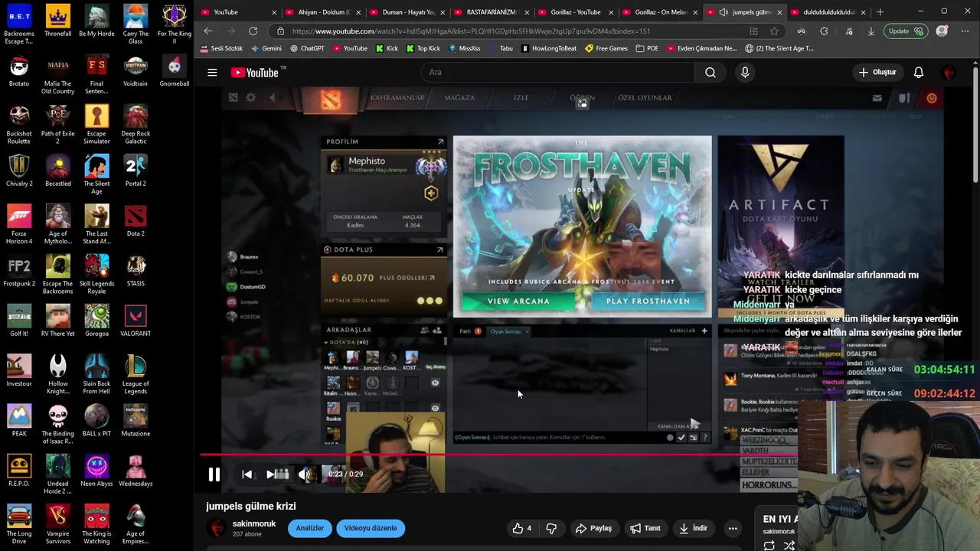The image size is (980, 551).
Task: Click the Tanıt promote button
Action: coord(645,528)
